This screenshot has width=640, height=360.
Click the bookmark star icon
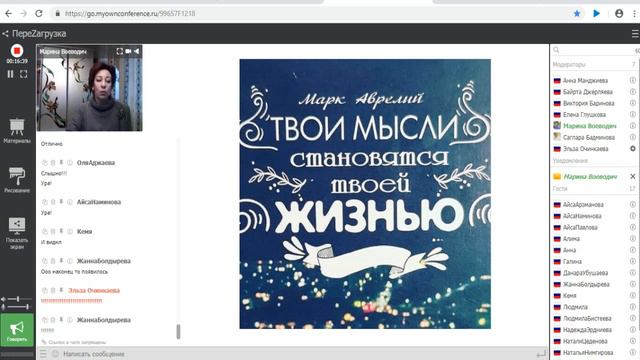(577, 13)
